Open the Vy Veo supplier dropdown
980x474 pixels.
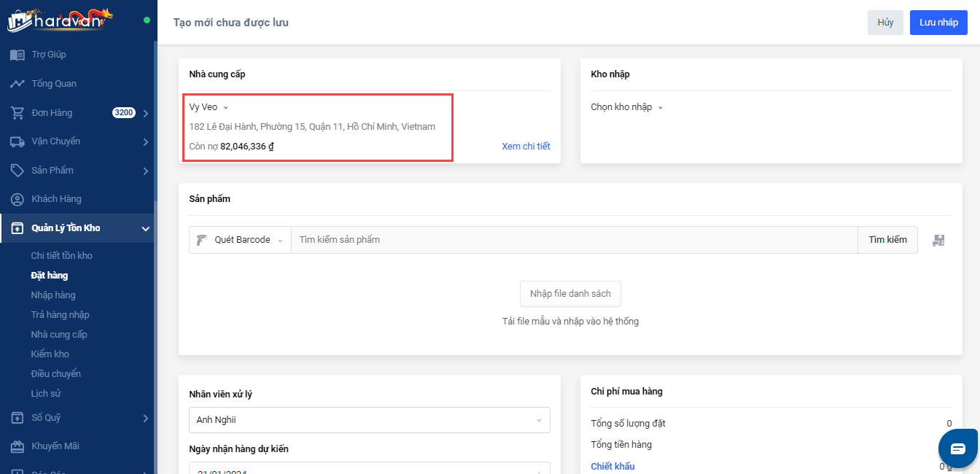(x=209, y=107)
